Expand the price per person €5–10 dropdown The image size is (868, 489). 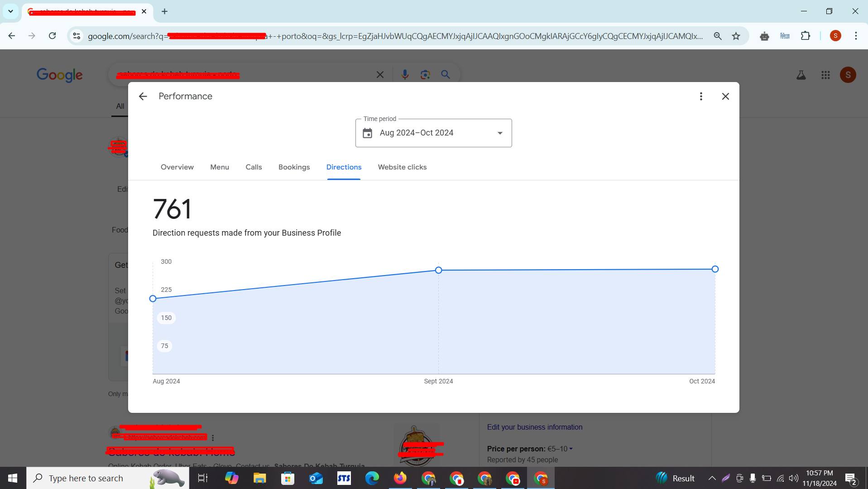[x=560, y=449]
